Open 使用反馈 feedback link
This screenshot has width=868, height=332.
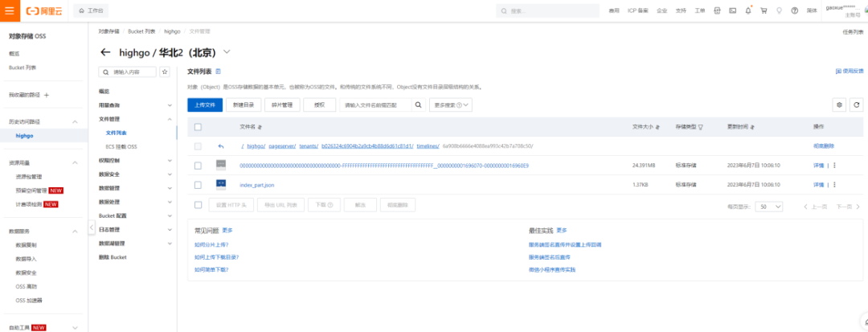(850, 72)
